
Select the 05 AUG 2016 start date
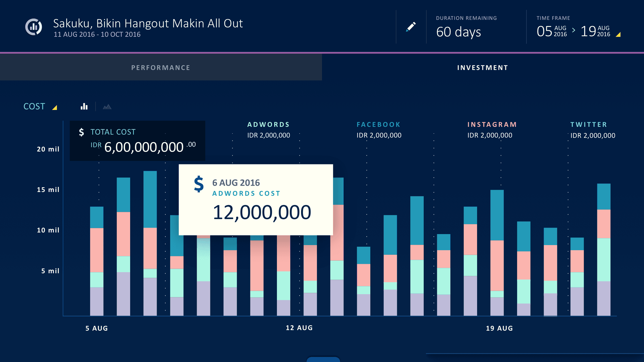(x=551, y=31)
